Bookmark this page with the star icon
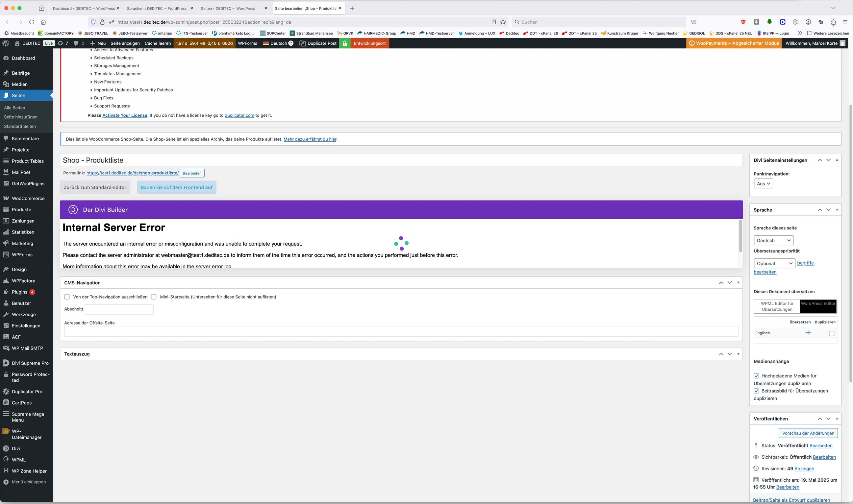This screenshot has height=504, width=853. click(x=503, y=22)
